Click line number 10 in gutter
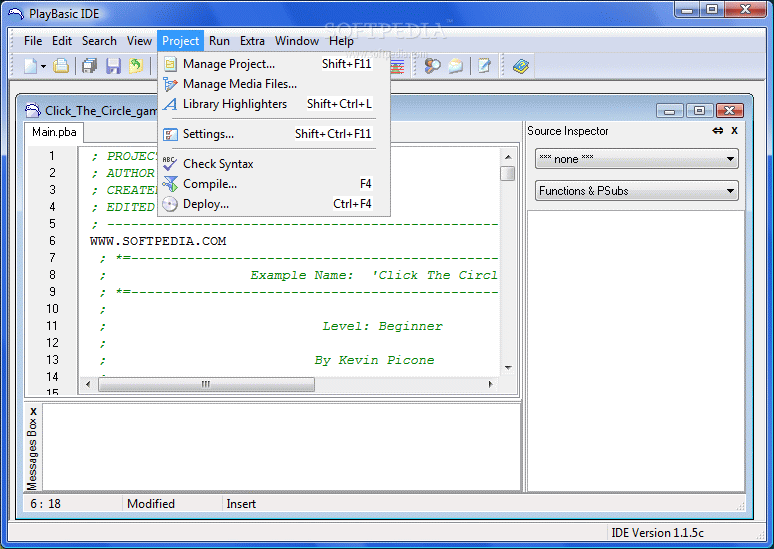Viewport: 774px width, 549px height. pyautogui.click(x=52, y=309)
